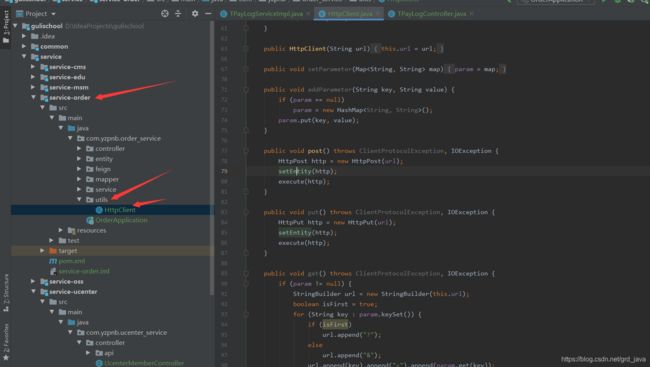Click the TPayLogController.java tab file icon

pos(391,14)
